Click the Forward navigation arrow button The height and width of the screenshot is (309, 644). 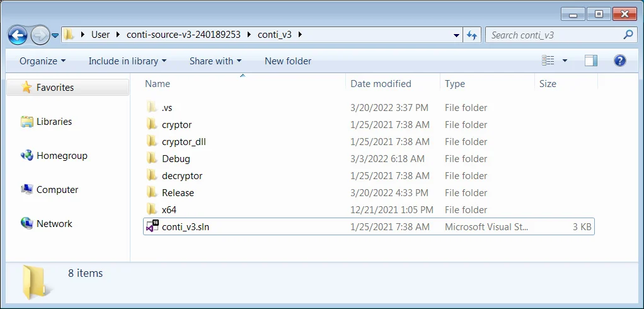pyautogui.click(x=39, y=34)
